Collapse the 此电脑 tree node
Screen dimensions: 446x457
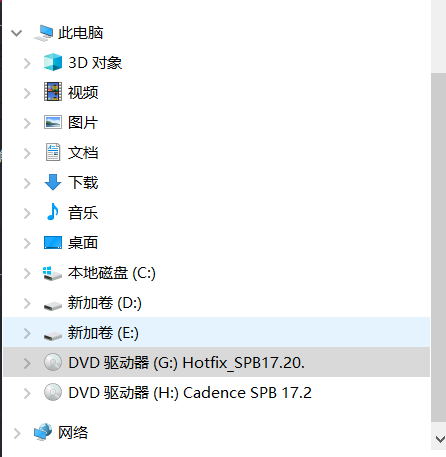click(16, 33)
